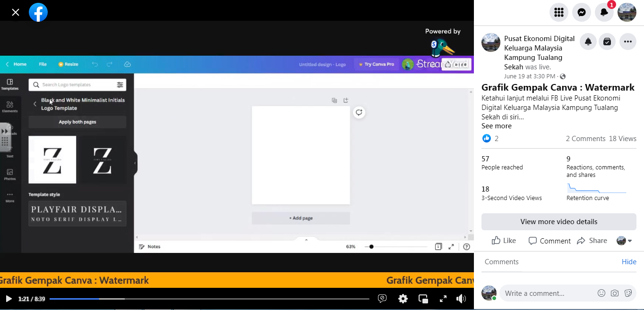Open the More side panel tab
This screenshot has height=310, width=644.
pos(10,197)
